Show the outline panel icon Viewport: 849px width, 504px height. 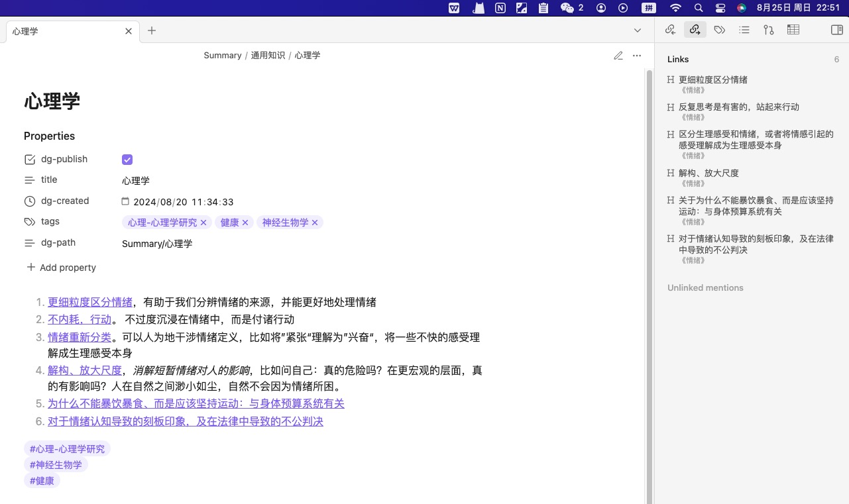pyautogui.click(x=744, y=30)
